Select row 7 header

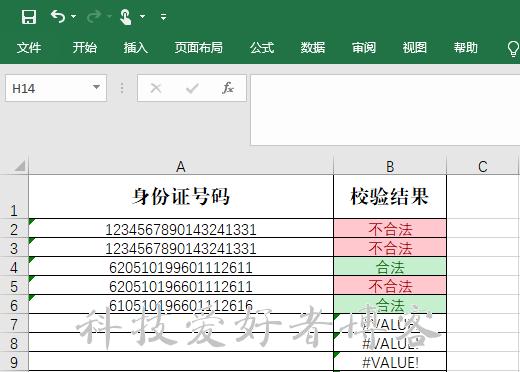click(14, 324)
